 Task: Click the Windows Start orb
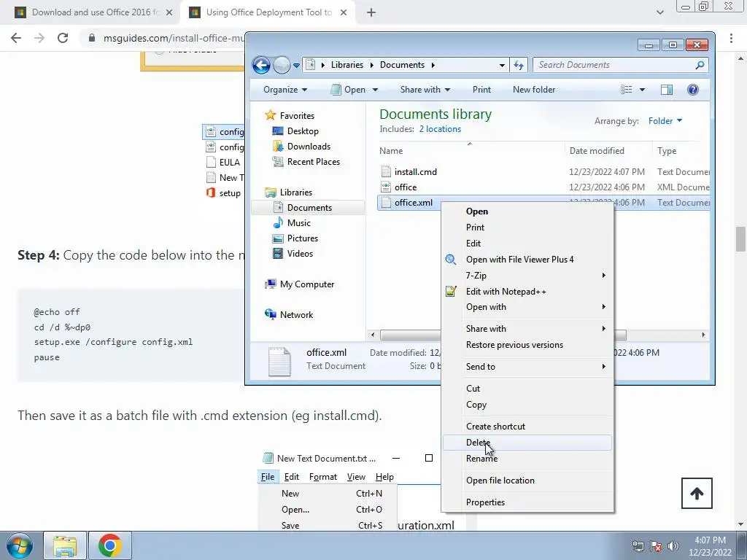coord(20,545)
